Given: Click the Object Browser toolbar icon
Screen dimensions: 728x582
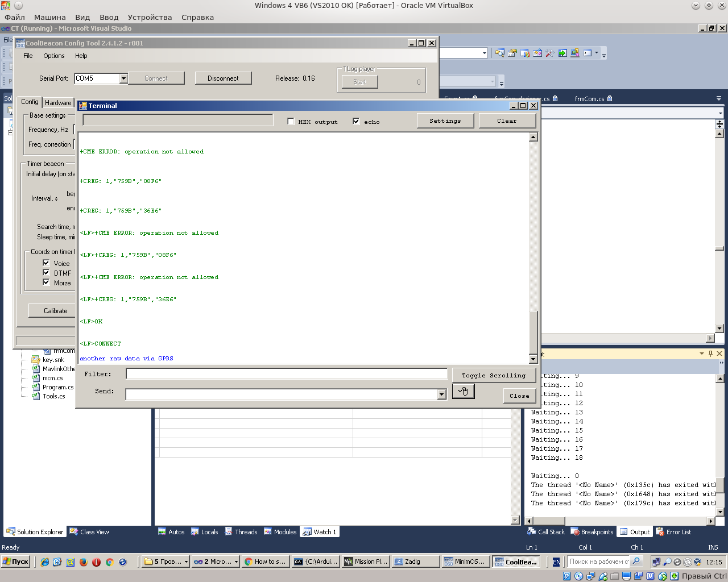Looking at the screenshot, I should 537,53.
